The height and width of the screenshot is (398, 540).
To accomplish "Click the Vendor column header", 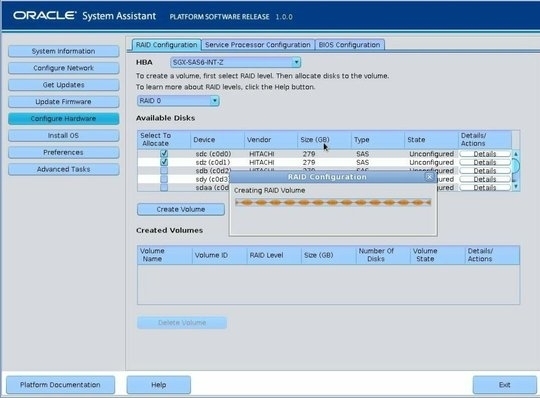I will coord(271,140).
